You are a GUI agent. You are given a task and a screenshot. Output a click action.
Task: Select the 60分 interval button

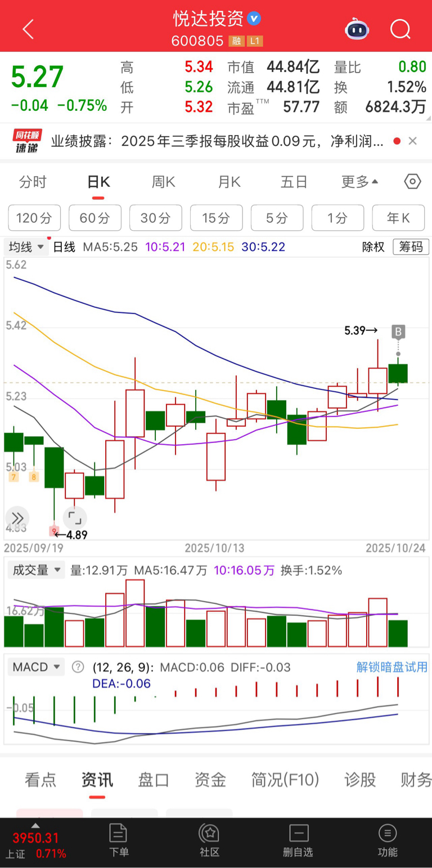[x=95, y=218]
